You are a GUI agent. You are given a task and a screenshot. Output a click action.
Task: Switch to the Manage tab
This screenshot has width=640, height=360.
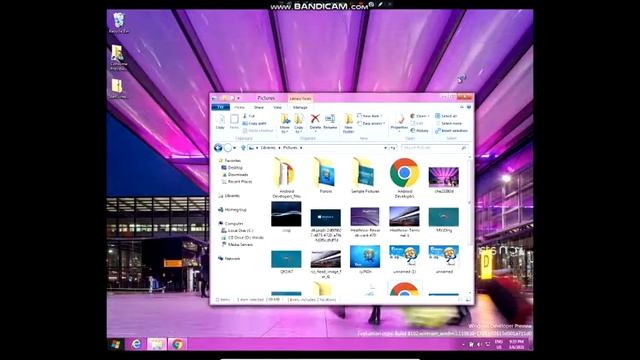coord(300,107)
